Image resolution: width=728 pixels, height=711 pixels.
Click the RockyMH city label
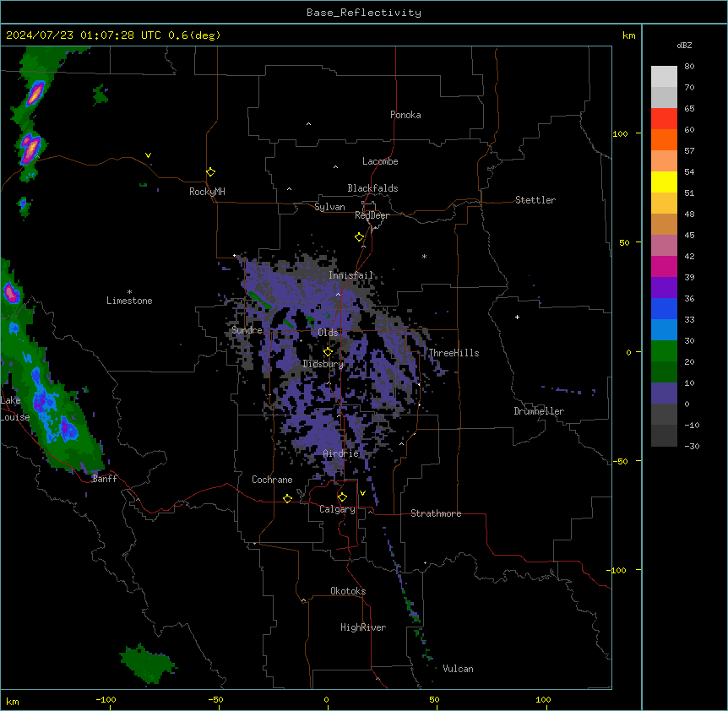click(207, 192)
